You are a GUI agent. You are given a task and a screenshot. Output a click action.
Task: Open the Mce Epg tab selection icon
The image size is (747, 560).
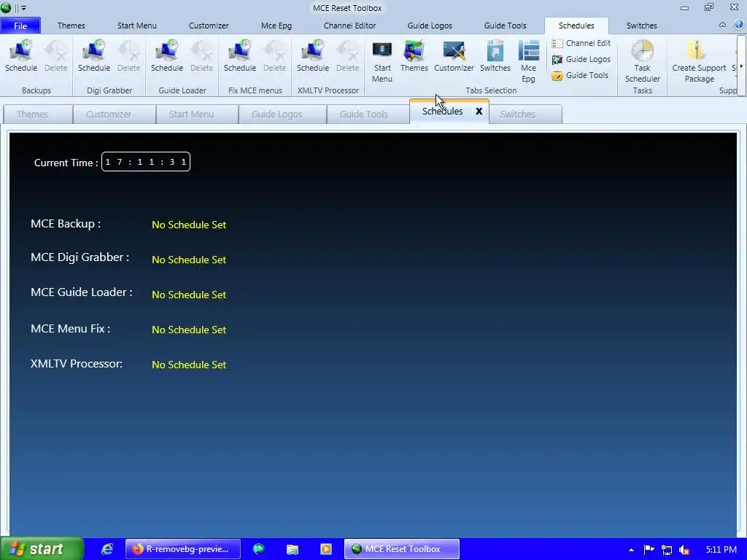528,61
